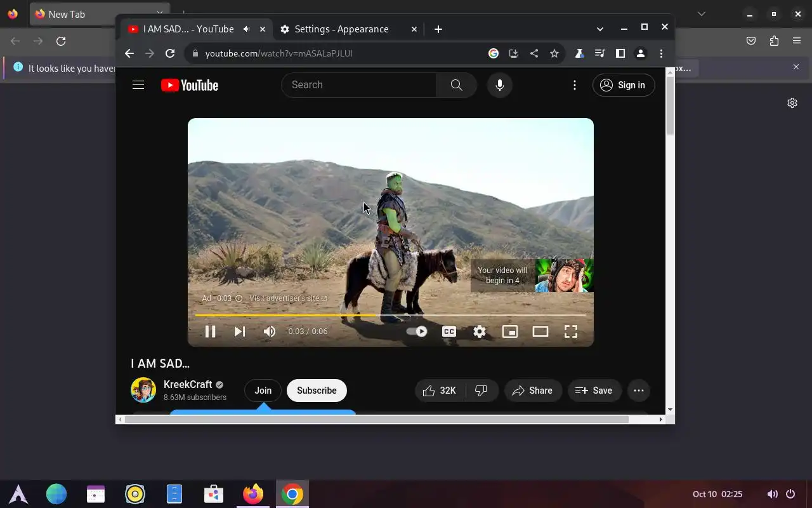Open the YouTube guide hamburger menu
The image size is (812, 508).
[x=138, y=85]
